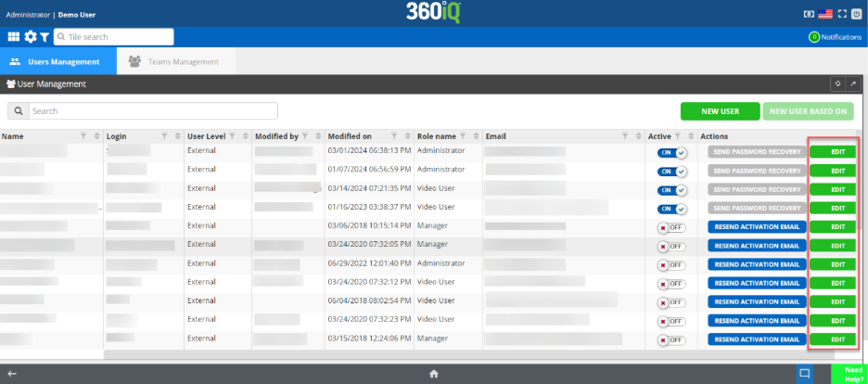Click the funnel filter icon beside Tile search
The width and height of the screenshot is (868, 384).
pyautogui.click(x=45, y=37)
